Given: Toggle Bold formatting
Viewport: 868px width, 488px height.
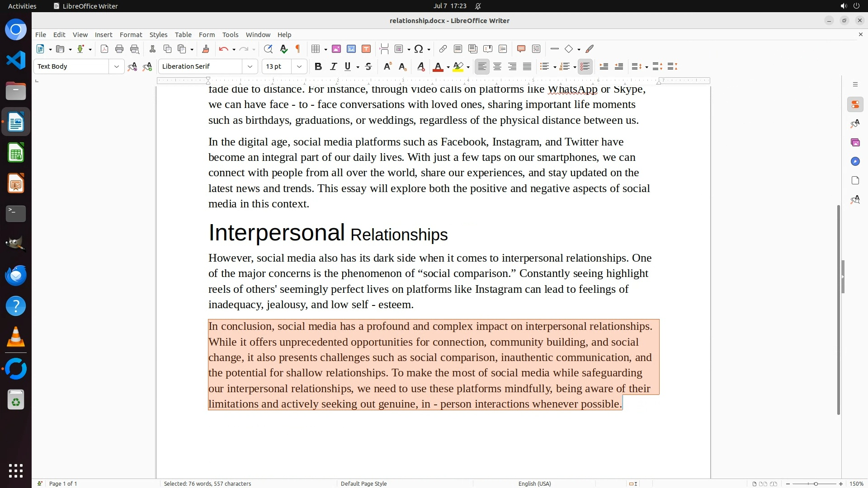Looking at the screenshot, I should [x=318, y=66].
